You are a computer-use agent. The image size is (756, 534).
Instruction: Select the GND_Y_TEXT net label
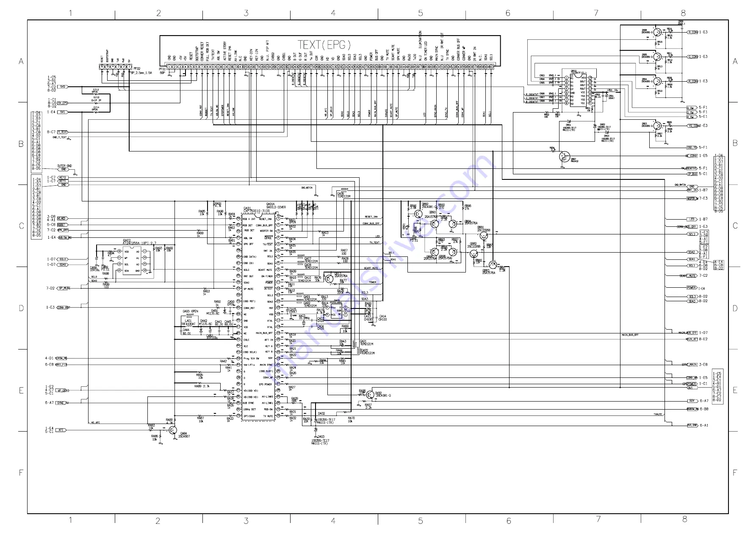60,138
